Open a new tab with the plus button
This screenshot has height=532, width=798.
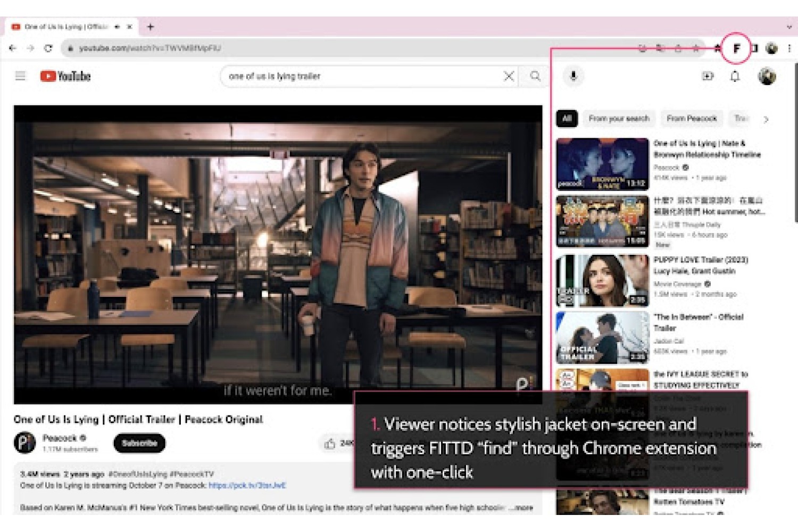[151, 27]
